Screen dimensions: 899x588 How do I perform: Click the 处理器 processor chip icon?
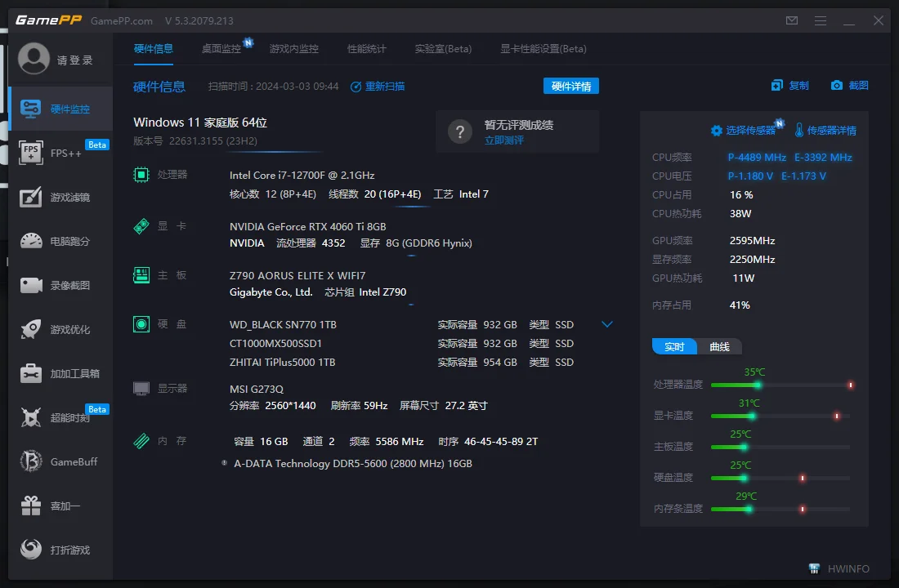[x=141, y=175]
